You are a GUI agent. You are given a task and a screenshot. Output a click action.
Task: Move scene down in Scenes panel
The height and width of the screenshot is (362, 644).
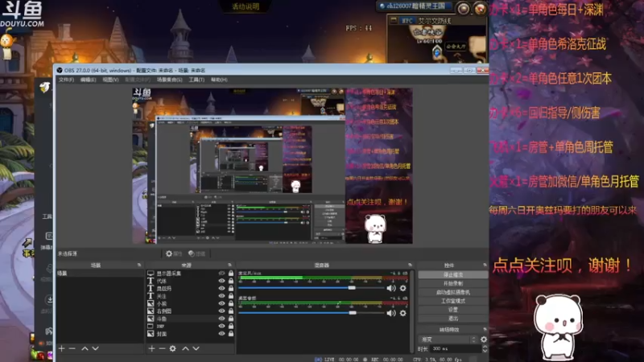[x=95, y=348]
